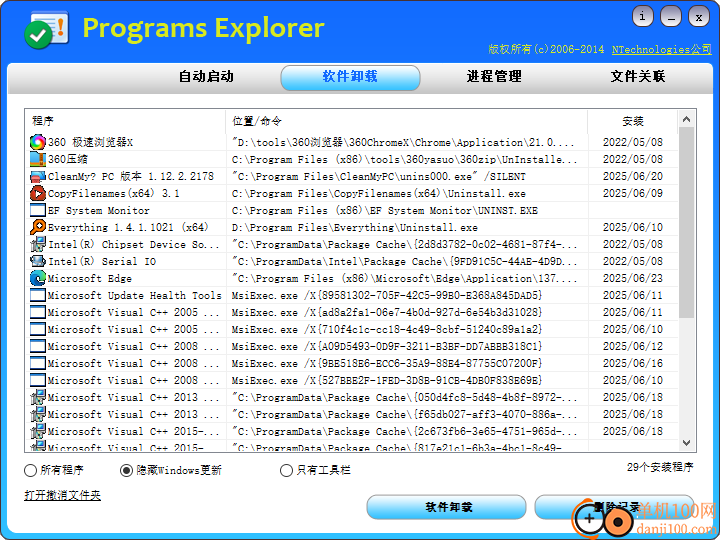This screenshot has height=540, width=720.
Task: Click icon of Visual C++ 2008 row dated 2025/06/10
Action: pos(38,380)
